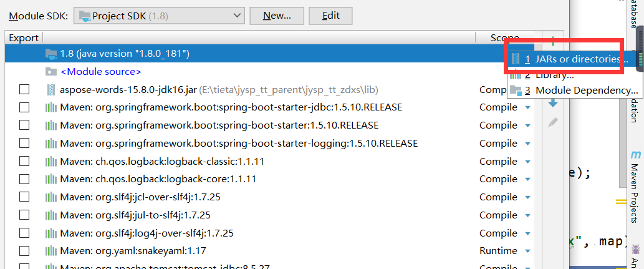Select Maven: org.springframework.boot:spring-boot-starter-jdbc row

[x=269, y=108]
